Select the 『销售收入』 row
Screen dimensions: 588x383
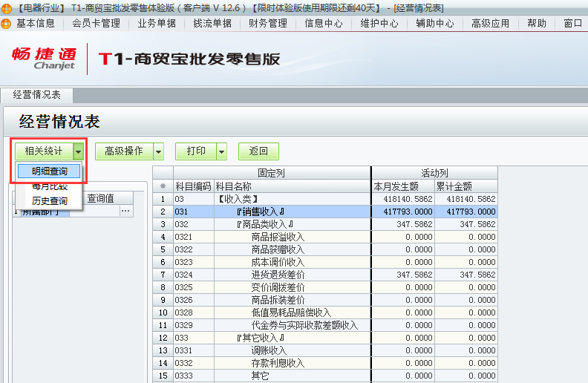point(325,212)
